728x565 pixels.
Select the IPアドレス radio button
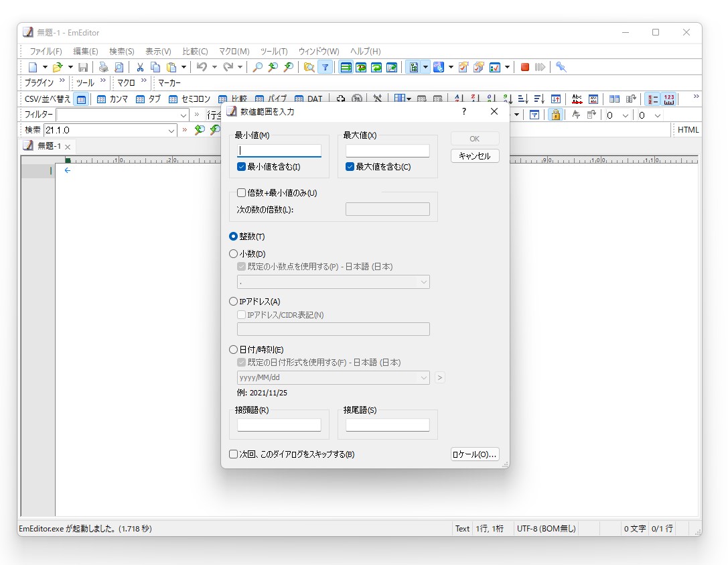pos(233,301)
